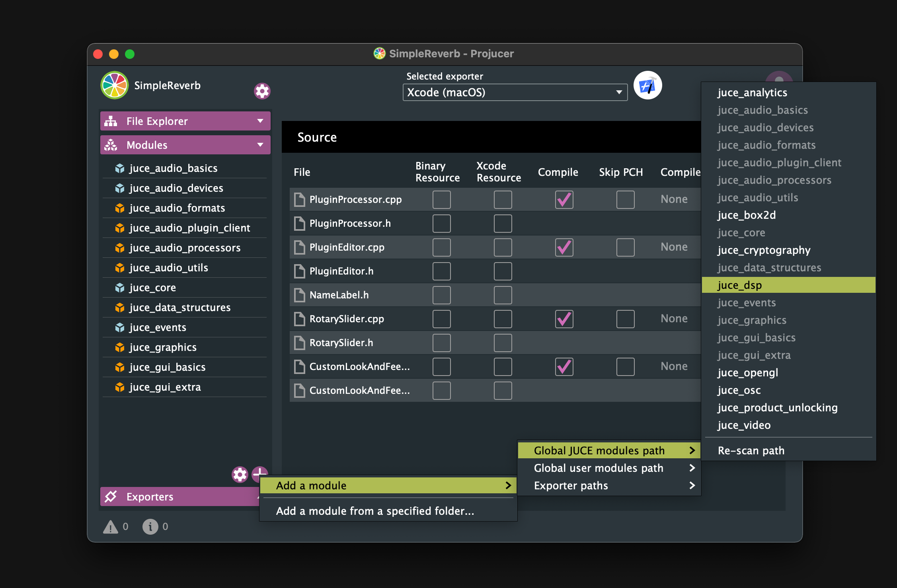Click juce_gui_extra orange cube icon
The width and height of the screenshot is (897, 588).
tap(119, 387)
